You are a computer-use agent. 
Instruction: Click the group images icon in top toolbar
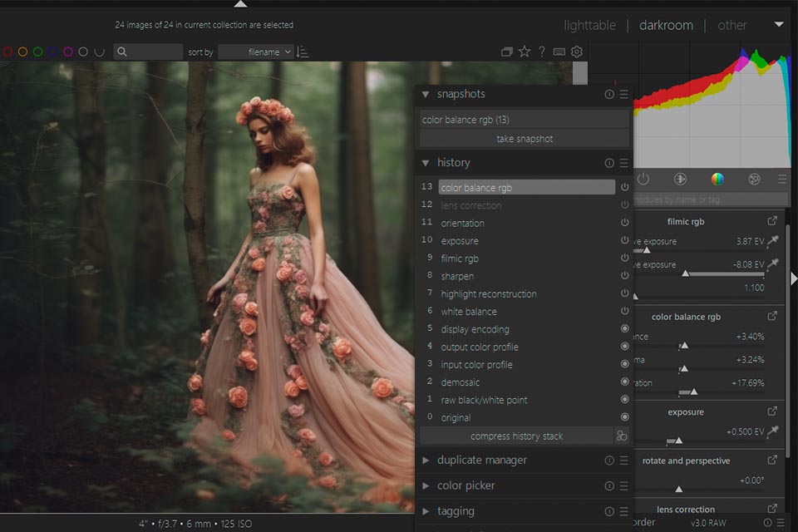tap(506, 52)
